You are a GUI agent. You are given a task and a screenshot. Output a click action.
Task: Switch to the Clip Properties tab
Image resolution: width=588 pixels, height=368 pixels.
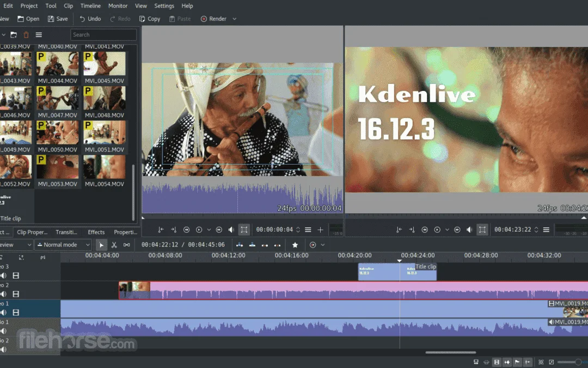tap(32, 232)
